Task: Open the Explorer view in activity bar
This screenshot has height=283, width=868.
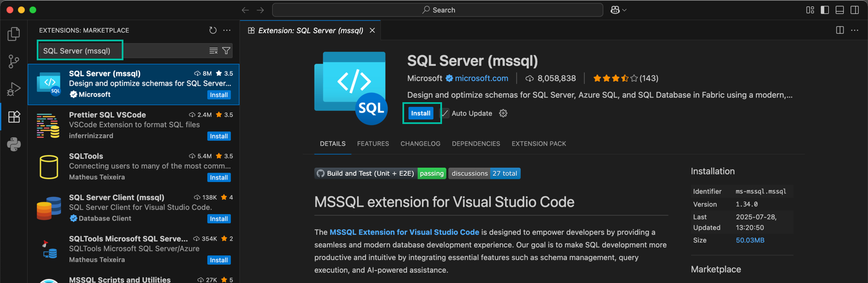Action: pyautogui.click(x=14, y=34)
